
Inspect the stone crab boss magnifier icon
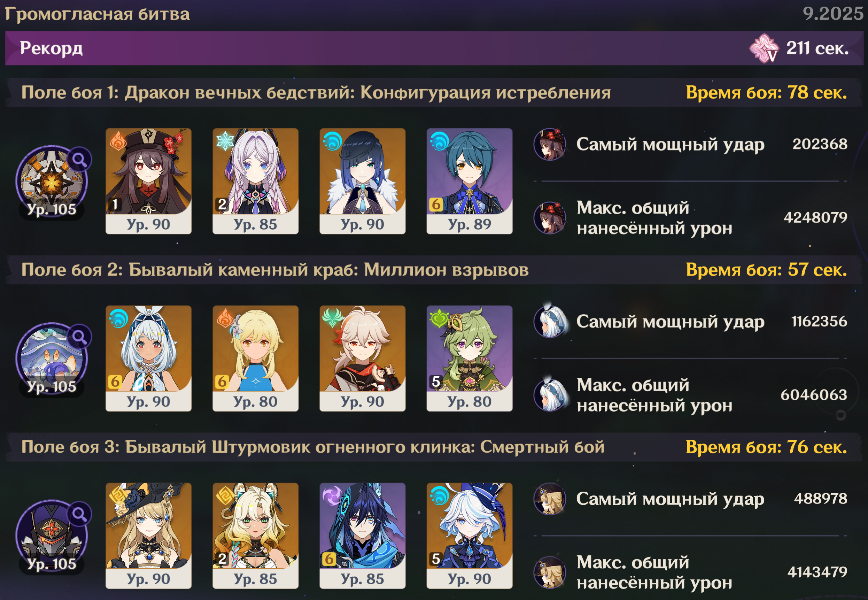(x=79, y=337)
